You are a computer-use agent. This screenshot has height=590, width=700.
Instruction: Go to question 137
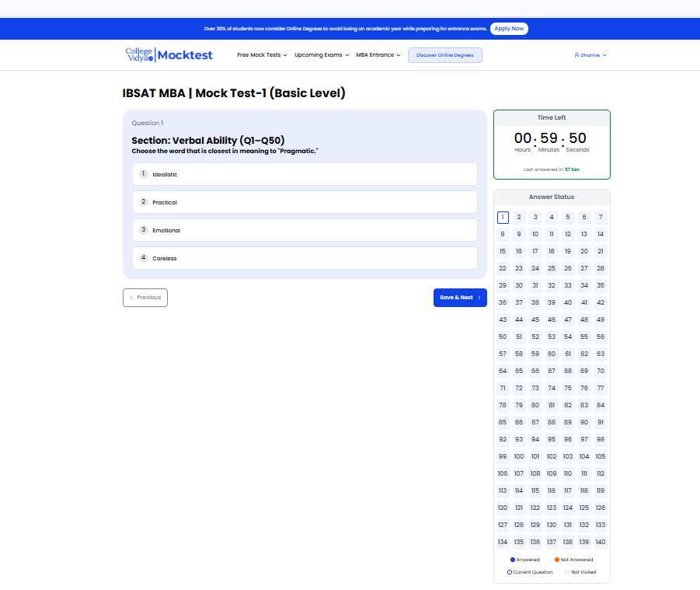pyautogui.click(x=552, y=543)
